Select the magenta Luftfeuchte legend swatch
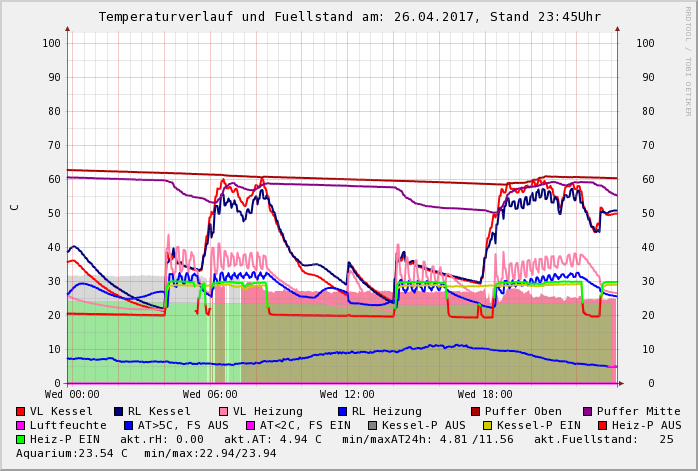 (x=21, y=425)
